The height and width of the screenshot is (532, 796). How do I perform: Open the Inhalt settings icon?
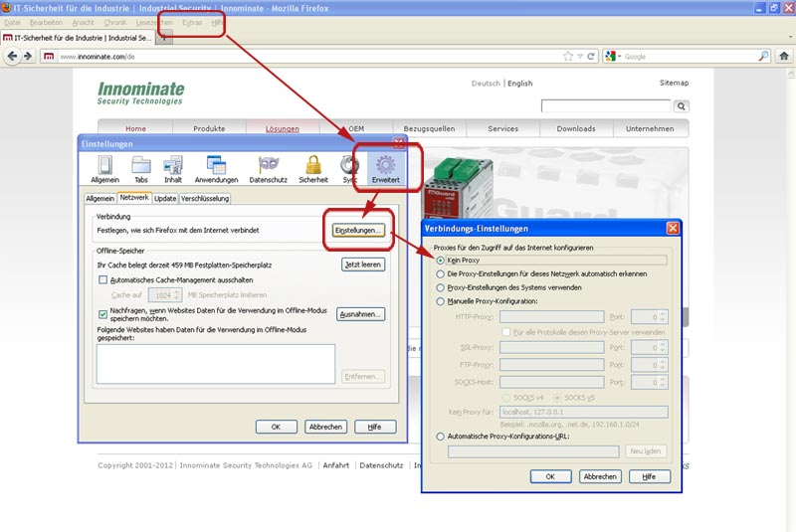173,166
